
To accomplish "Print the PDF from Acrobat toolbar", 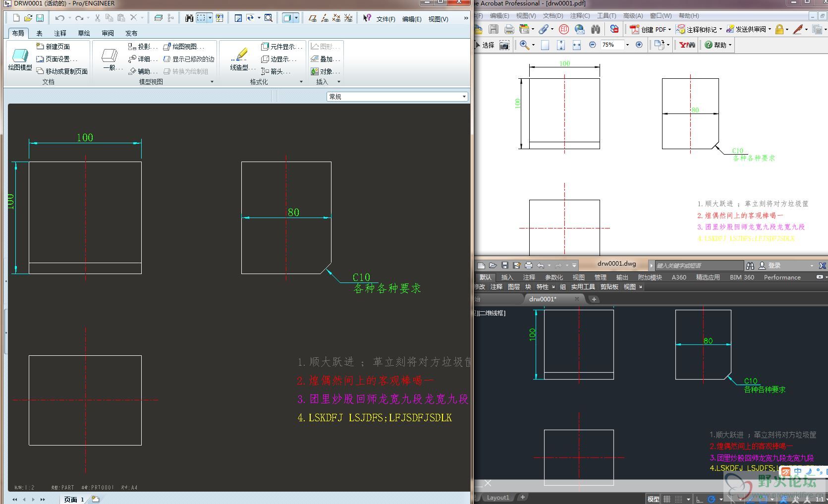I will click(509, 29).
